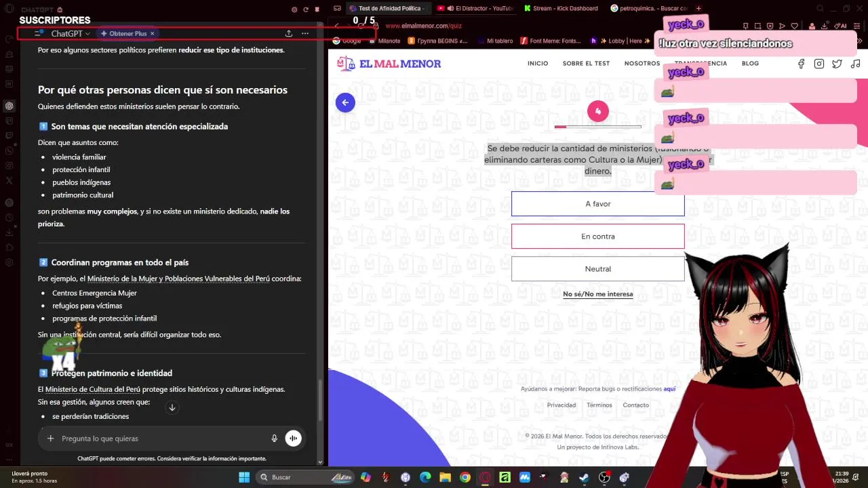Start dictation with the microphone icon
This screenshot has height=488, width=868.
(x=274, y=439)
